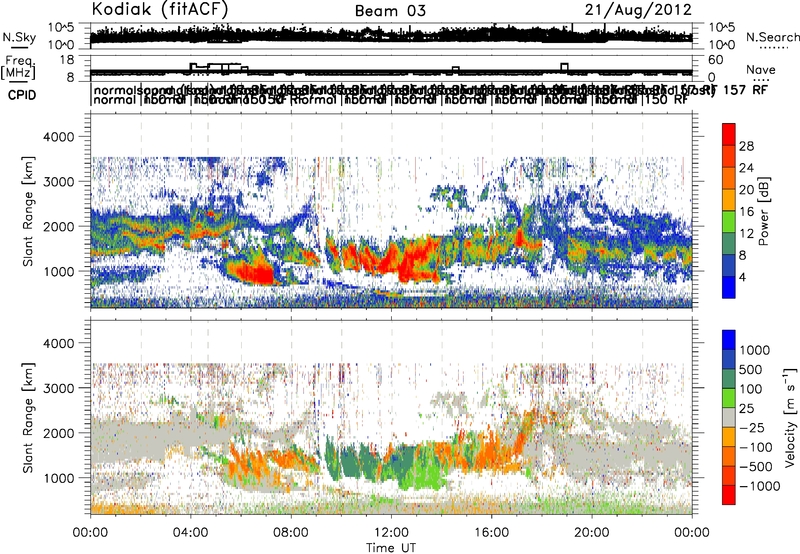Click the "25" label on Velocity color bar
The image size is (800, 554).
[746, 409]
